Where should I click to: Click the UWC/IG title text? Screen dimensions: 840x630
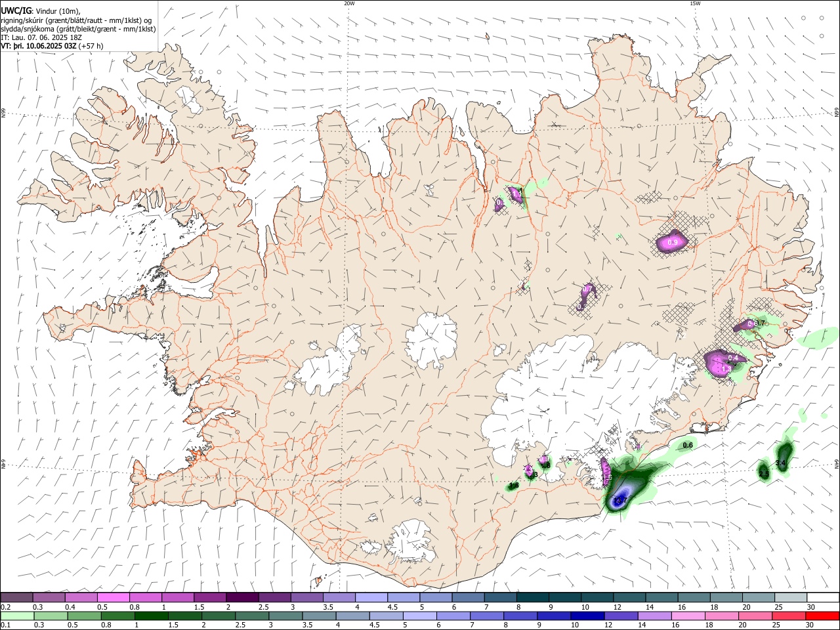(16, 10)
